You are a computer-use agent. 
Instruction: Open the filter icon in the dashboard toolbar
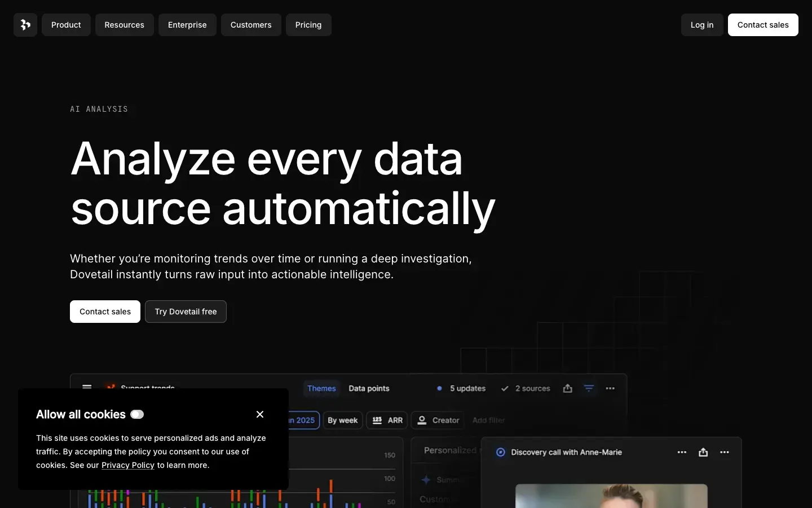589,388
